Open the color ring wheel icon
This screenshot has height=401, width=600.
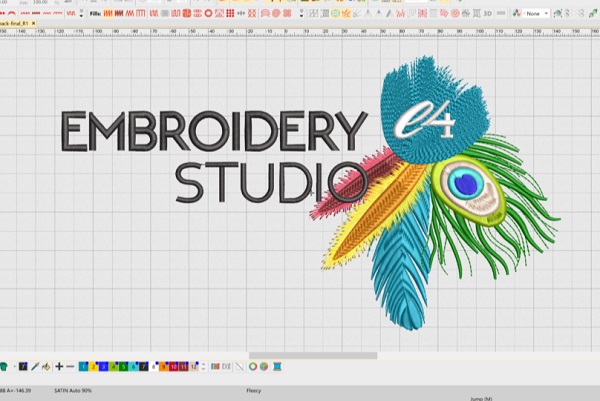pos(253,367)
